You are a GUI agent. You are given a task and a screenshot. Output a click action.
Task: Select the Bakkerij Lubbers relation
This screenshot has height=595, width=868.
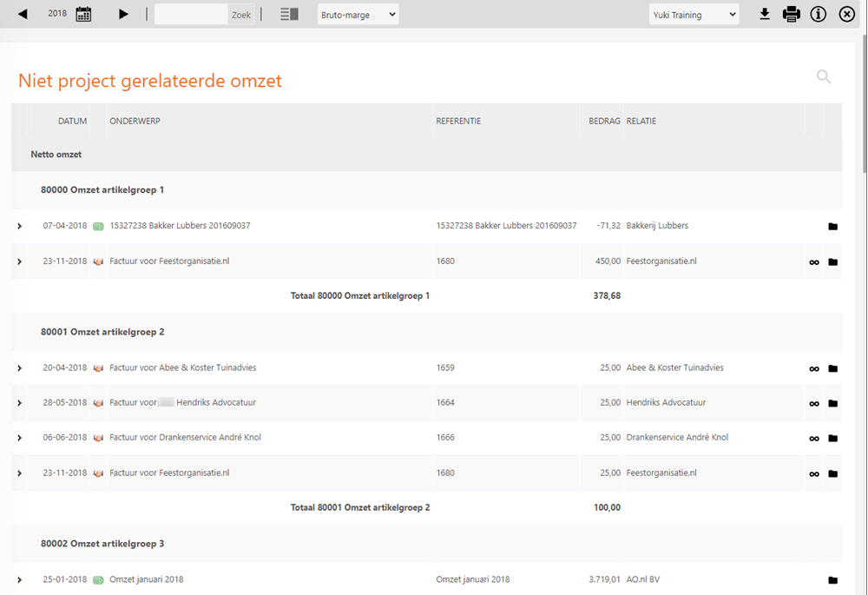point(657,226)
